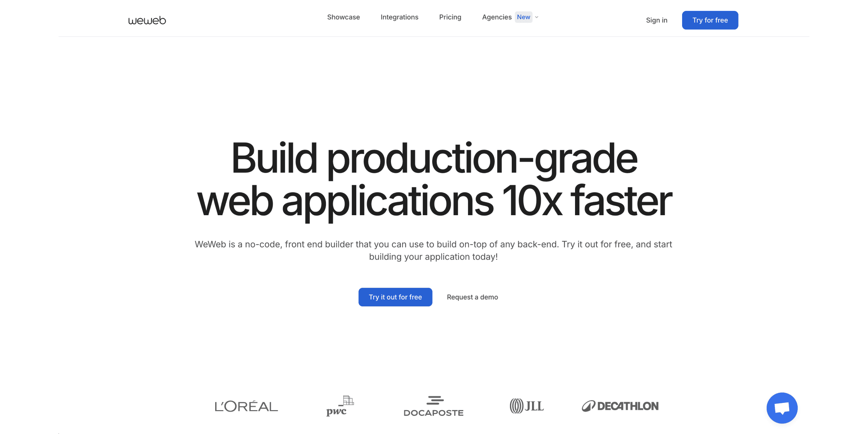Click the Pricing navigation item
Screen dimensions: 868x434
[x=450, y=17]
